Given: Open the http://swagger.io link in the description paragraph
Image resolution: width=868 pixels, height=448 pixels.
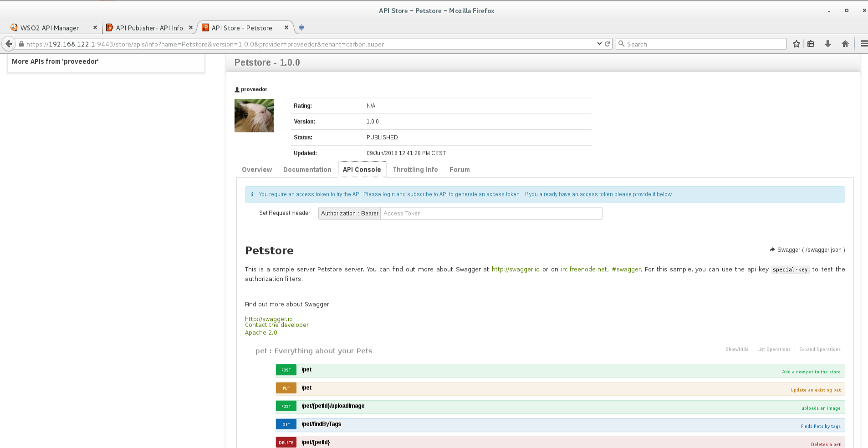Looking at the screenshot, I should point(516,270).
